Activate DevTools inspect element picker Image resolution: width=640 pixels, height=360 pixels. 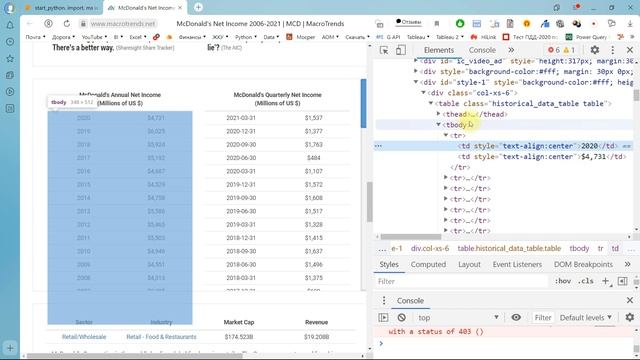tap(384, 50)
